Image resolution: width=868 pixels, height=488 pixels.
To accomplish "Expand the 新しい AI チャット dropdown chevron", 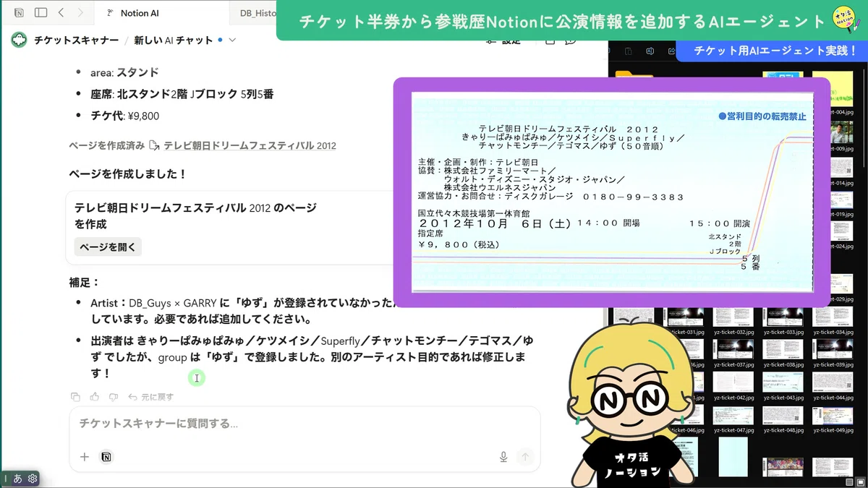I will click(232, 40).
